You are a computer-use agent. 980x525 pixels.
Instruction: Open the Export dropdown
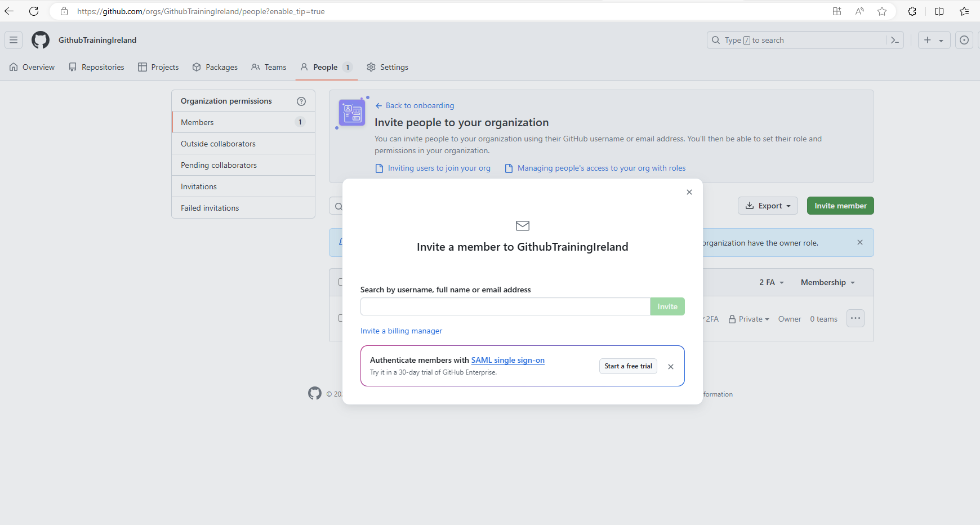(768, 206)
